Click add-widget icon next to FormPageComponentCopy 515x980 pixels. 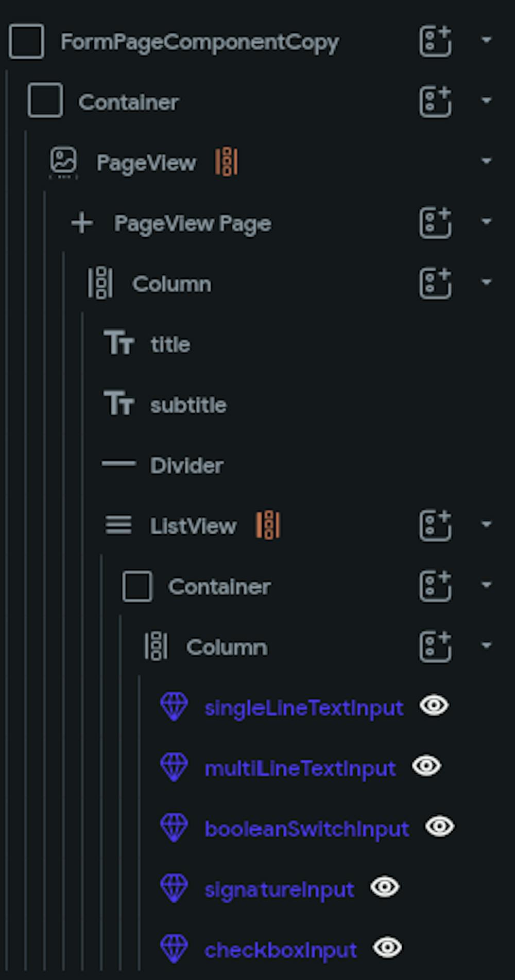pyautogui.click(x=435, y=41)
